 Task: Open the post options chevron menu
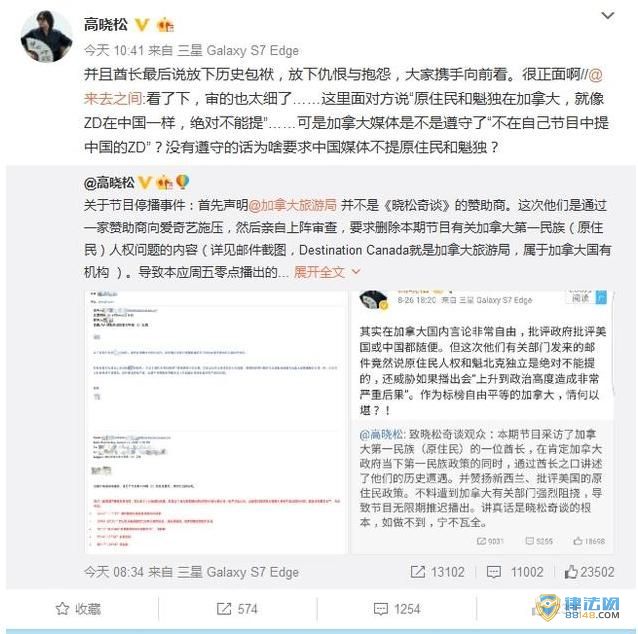coord(607,16)
